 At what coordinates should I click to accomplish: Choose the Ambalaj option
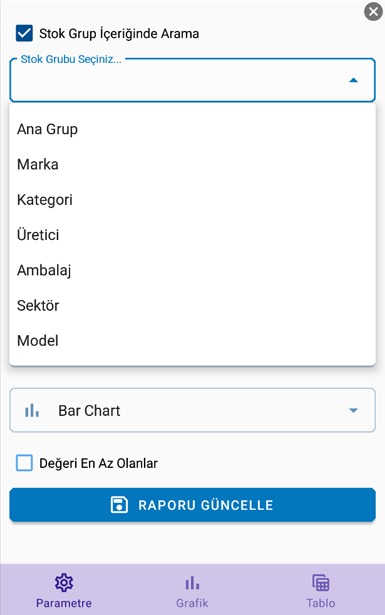(x=192, y=270)
